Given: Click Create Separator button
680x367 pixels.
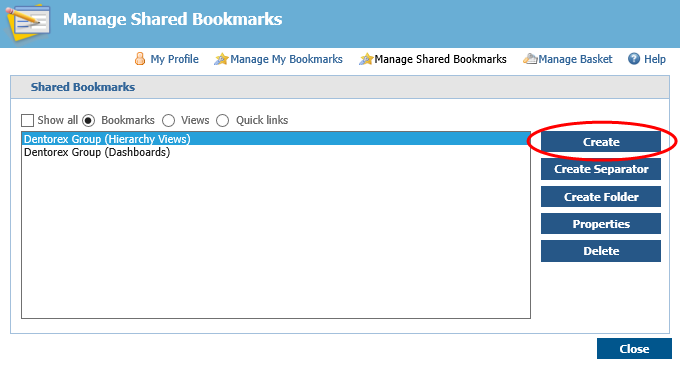Looking at the screenshot, I should [601, 169].
